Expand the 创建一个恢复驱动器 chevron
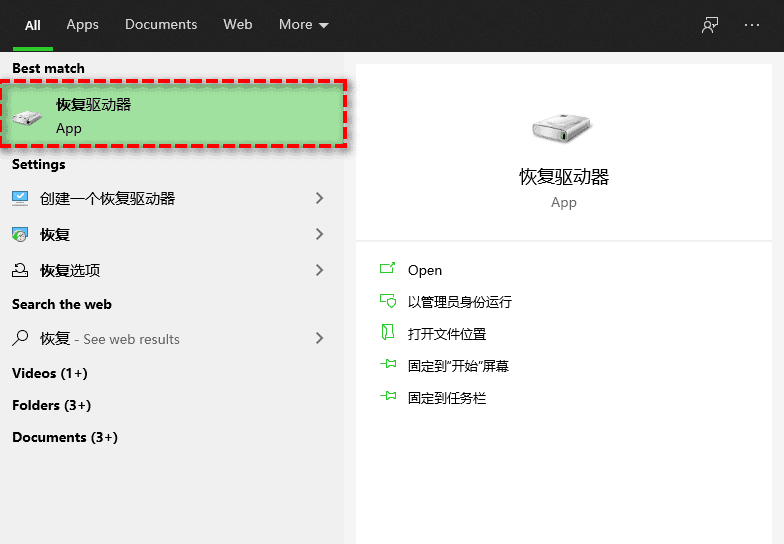This screenshot has width=784, height=544. (x=320, y=198)
